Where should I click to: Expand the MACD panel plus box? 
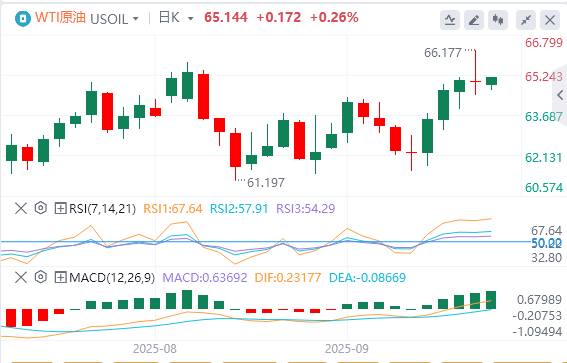[x=60, y=277]
